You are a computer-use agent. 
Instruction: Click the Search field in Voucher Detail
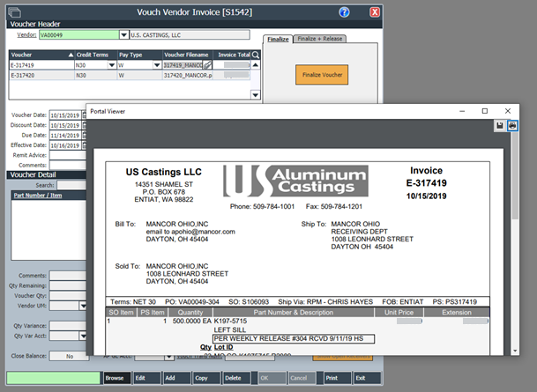point(71,185)
